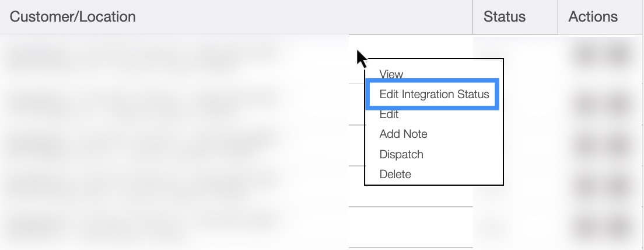644x250 pixels.
Task: Click the Status column header
Action: pyautogui.click(x=505, y=17)
